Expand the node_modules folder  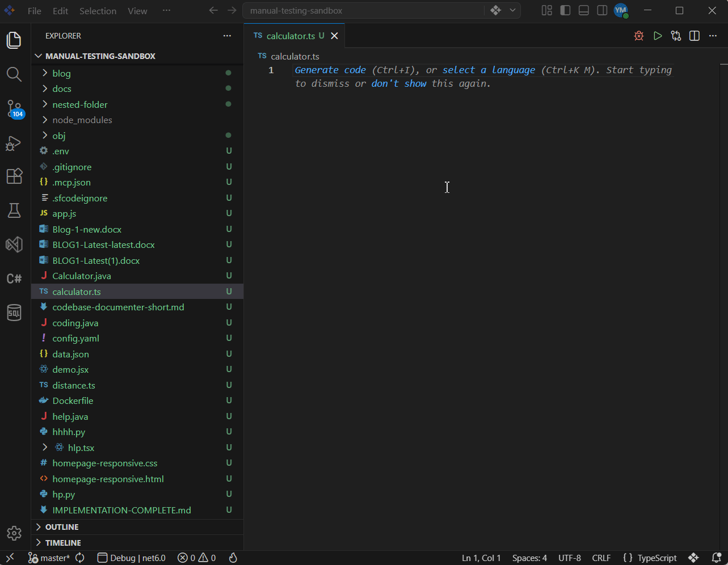coord(137,120)
